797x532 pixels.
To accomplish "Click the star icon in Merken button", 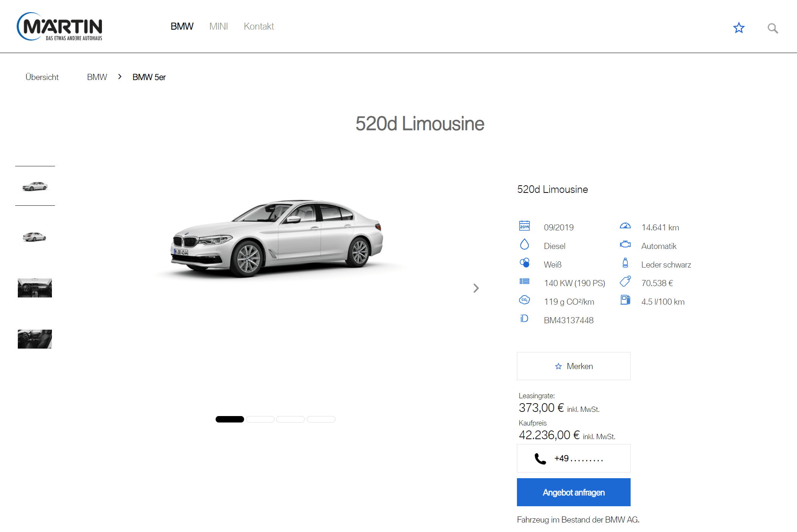I will [x=558, y=366].
